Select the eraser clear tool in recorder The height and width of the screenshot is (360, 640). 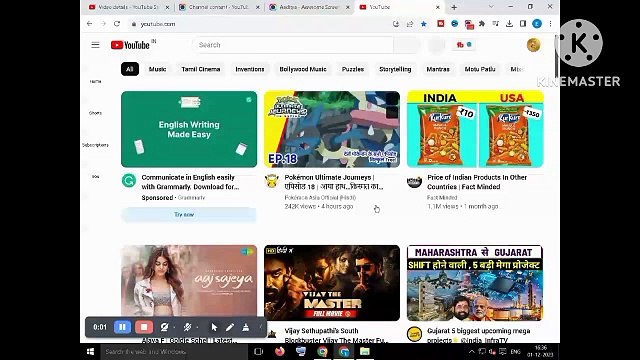(246, 327)
